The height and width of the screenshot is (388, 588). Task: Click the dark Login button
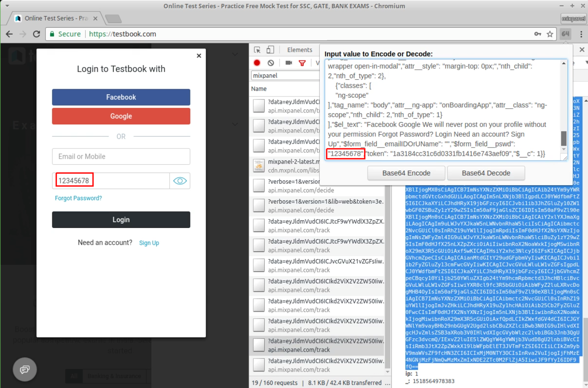pos(121,220)
